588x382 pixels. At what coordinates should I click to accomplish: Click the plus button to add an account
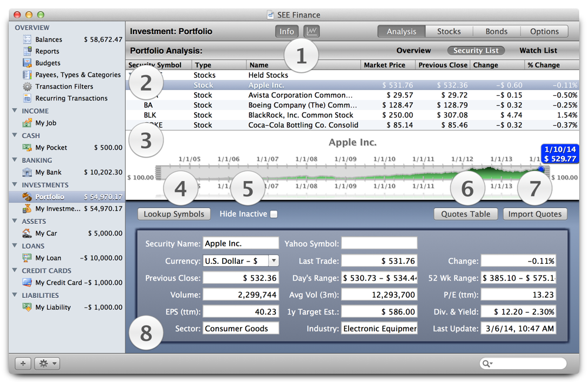pos(23,363)
